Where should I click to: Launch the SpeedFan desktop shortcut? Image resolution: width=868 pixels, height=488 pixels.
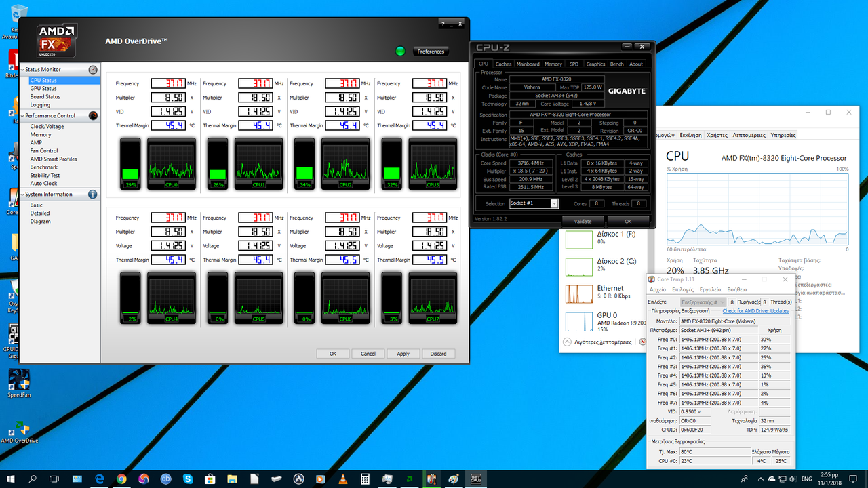point(19,382)
